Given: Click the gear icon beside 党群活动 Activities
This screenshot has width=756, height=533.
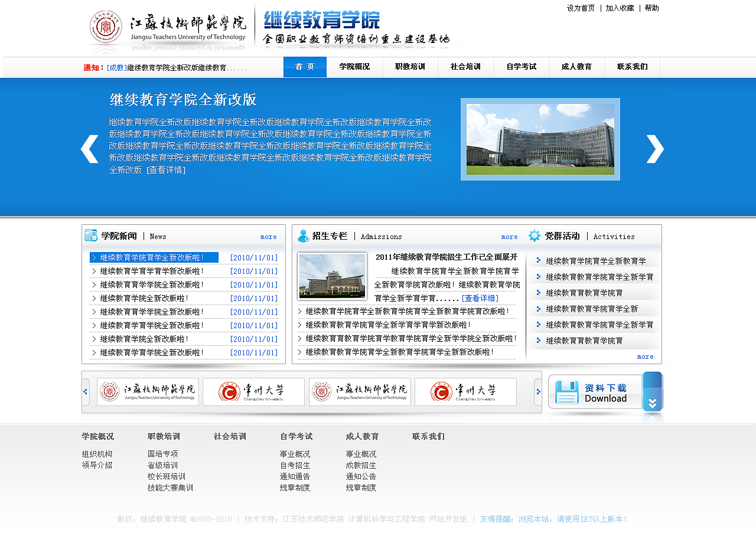Looking at the screenshot, I should (x=535, y=235).
